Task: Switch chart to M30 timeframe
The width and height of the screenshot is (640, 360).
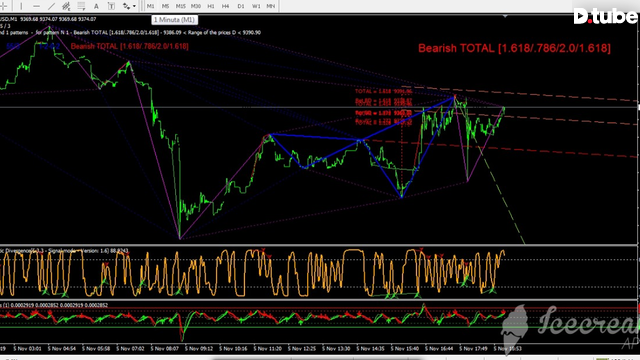Action: (196, 6)
